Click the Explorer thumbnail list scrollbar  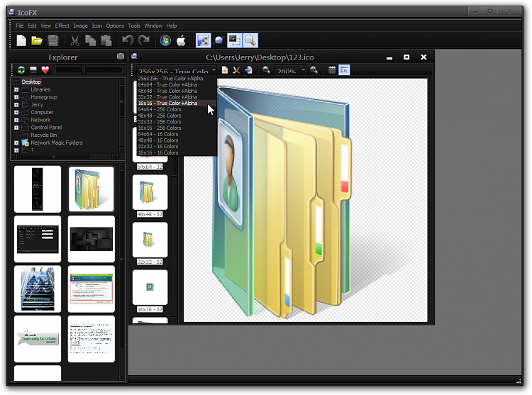pyautogui.click(x=122, y=271)
